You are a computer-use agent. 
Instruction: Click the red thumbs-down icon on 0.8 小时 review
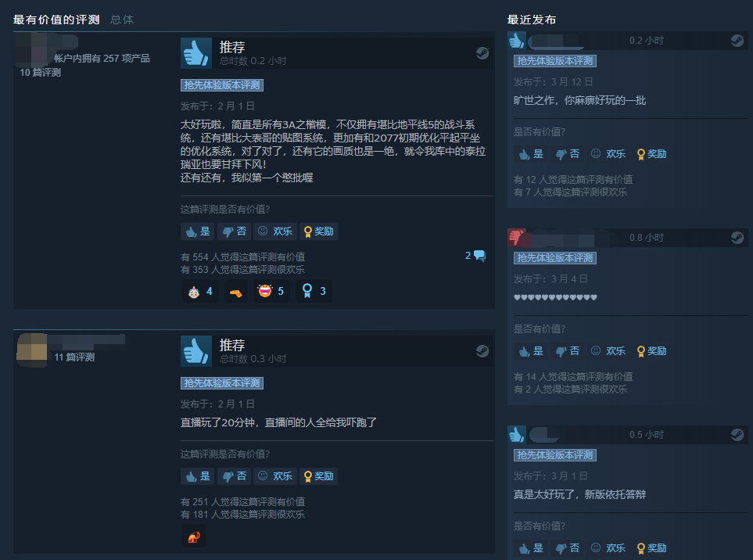pos(517,238)
